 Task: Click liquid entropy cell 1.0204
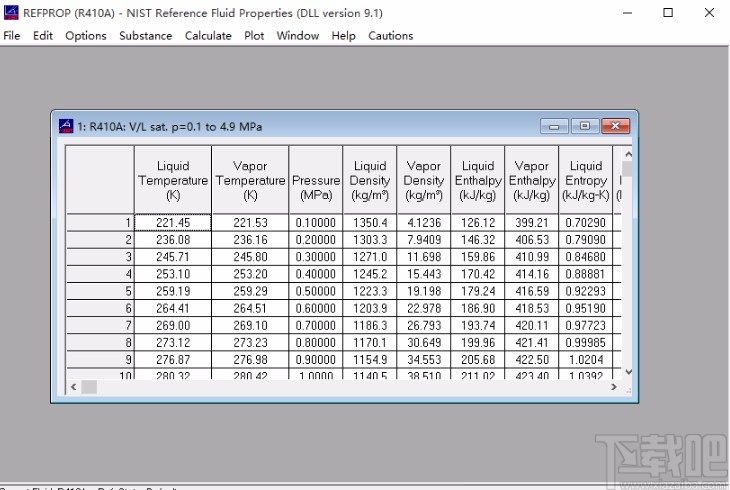pos(586,360)
